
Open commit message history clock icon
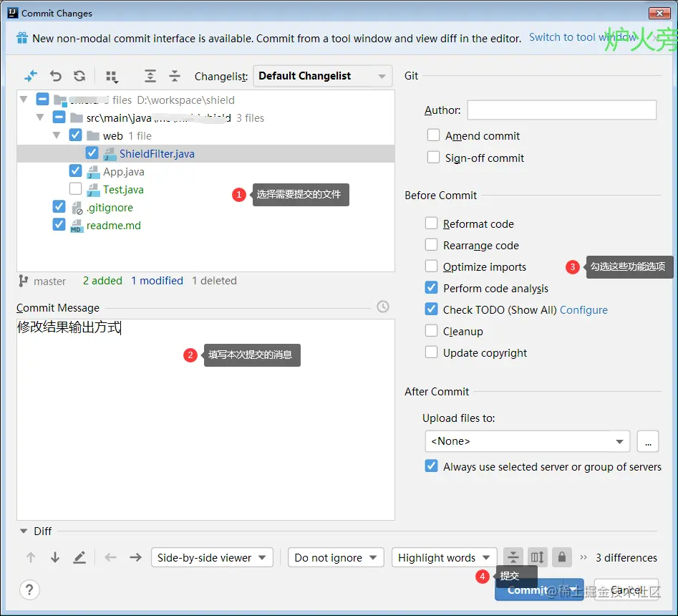point(382,307)
